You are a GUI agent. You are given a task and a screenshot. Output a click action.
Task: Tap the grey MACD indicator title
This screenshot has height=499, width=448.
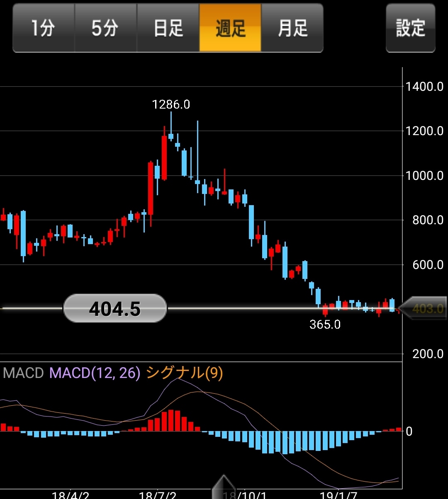23,373
